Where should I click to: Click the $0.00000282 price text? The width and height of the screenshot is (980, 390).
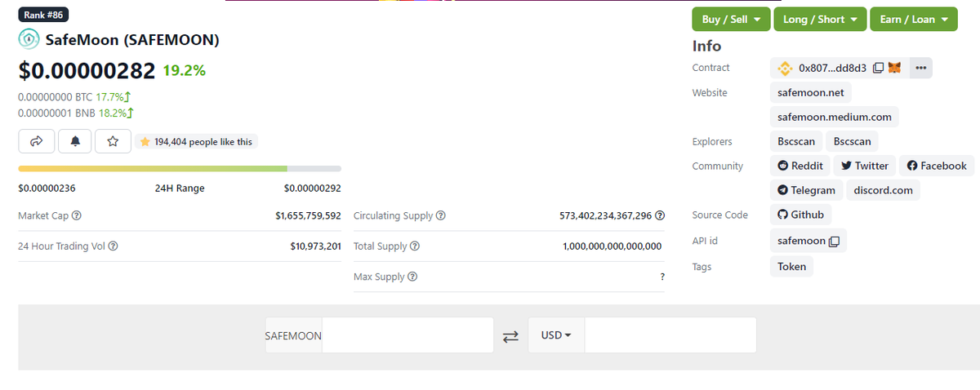click(87, 71)
